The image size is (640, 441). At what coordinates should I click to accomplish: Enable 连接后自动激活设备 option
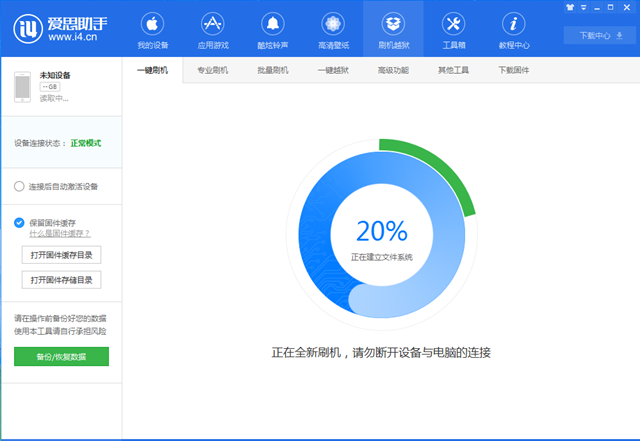click(20, 186)
